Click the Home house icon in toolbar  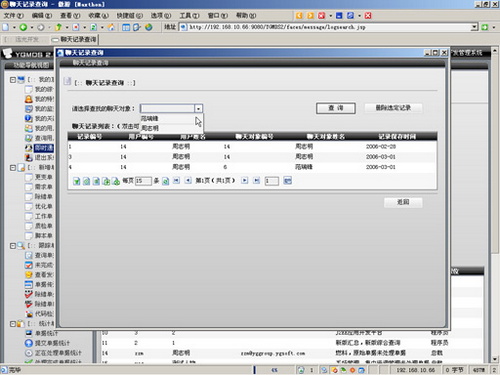pyautogui.click(x=111, y=27)
